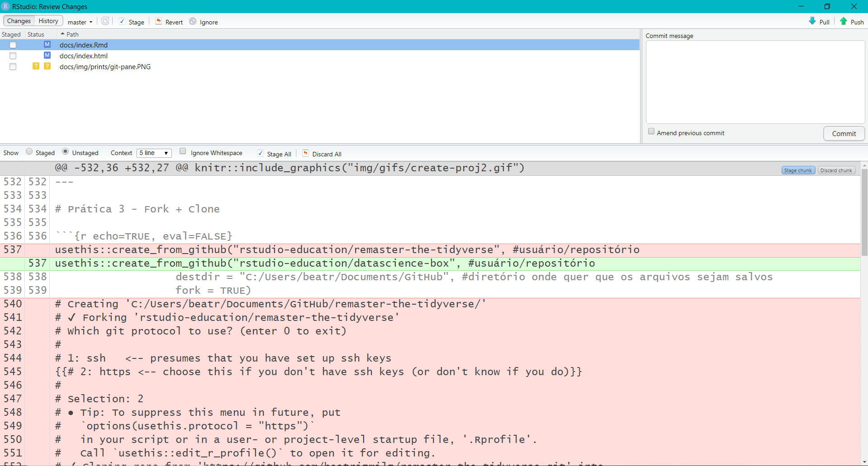Switch to the History tab

coord(48,21)
